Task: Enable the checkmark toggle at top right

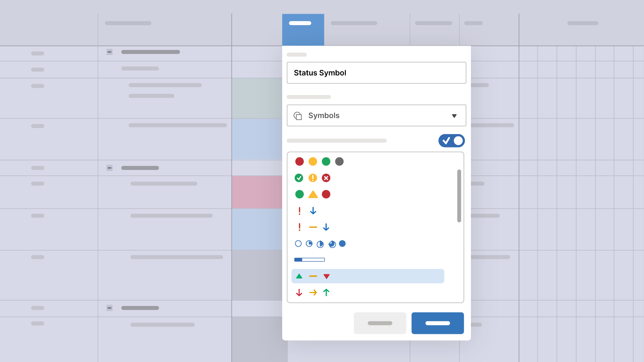Action: point(451,140)
